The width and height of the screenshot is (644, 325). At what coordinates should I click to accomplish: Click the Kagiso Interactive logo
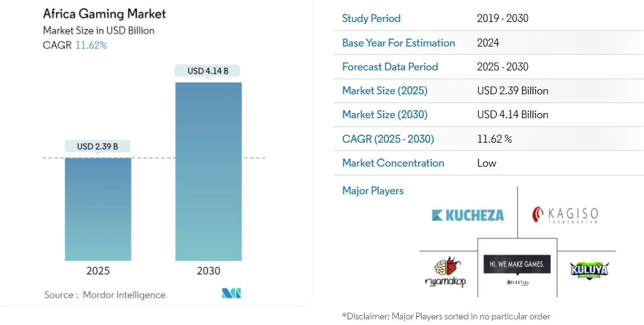click(x=565, y=215)
